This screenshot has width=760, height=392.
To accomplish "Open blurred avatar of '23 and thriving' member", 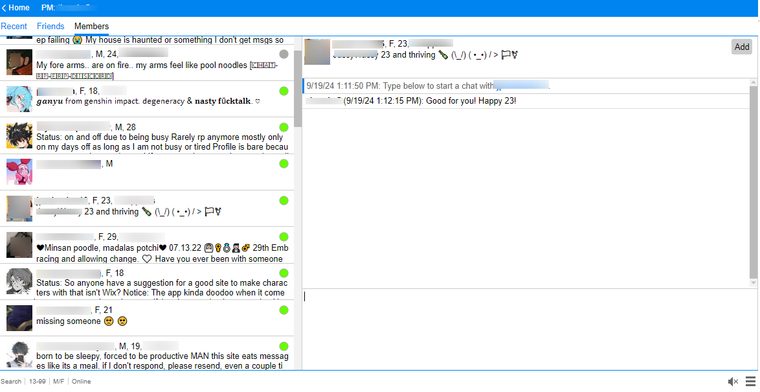I will click(19, 208).
